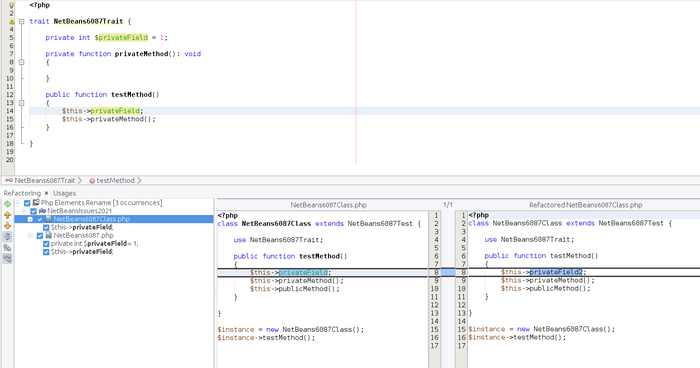The height and width of the screenshot is (368, 700).
Task: Select NetBeans6087.php in the refactoring tree
Action: tap(83, 235)
